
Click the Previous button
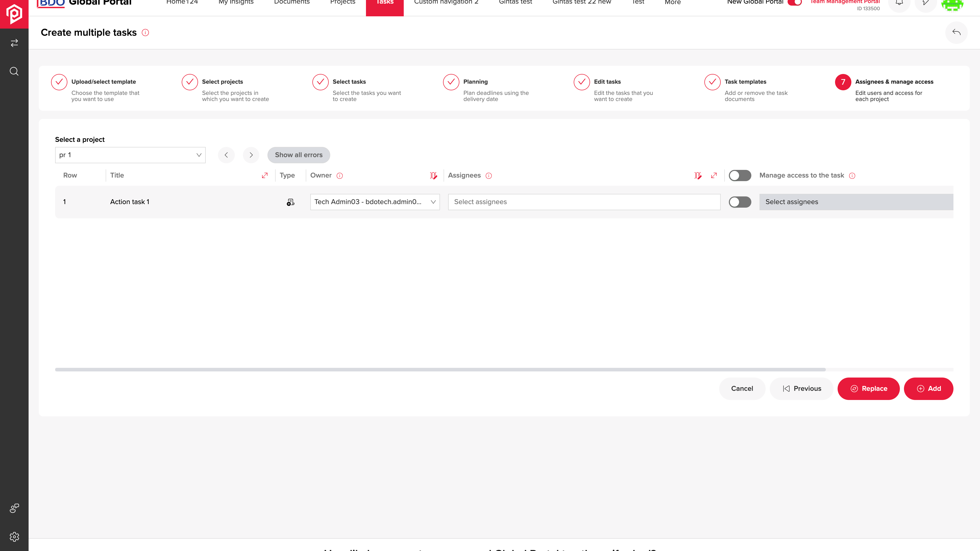pyautogui.click(x=802, y=389)
